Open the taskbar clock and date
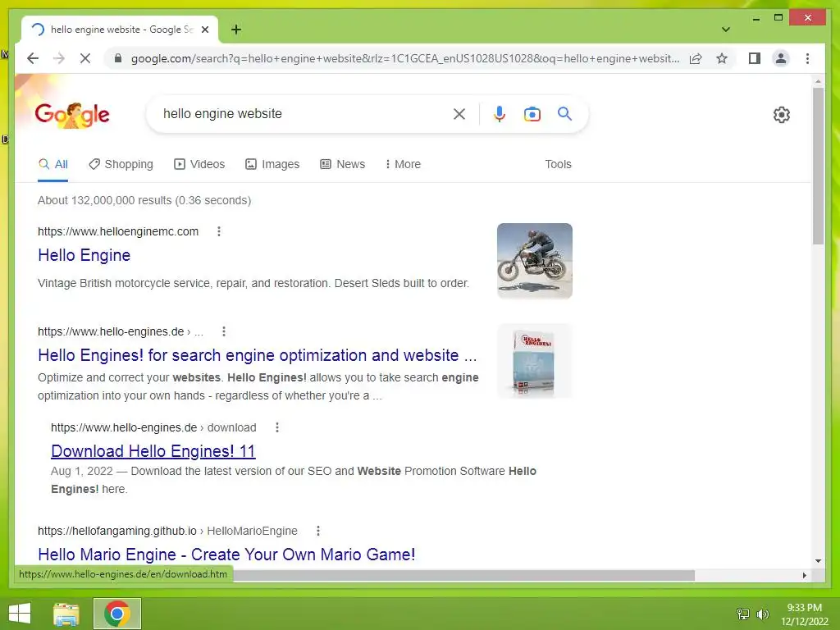Image resolution: width=840 pixels, height=630 pixels. click(805, 614)
